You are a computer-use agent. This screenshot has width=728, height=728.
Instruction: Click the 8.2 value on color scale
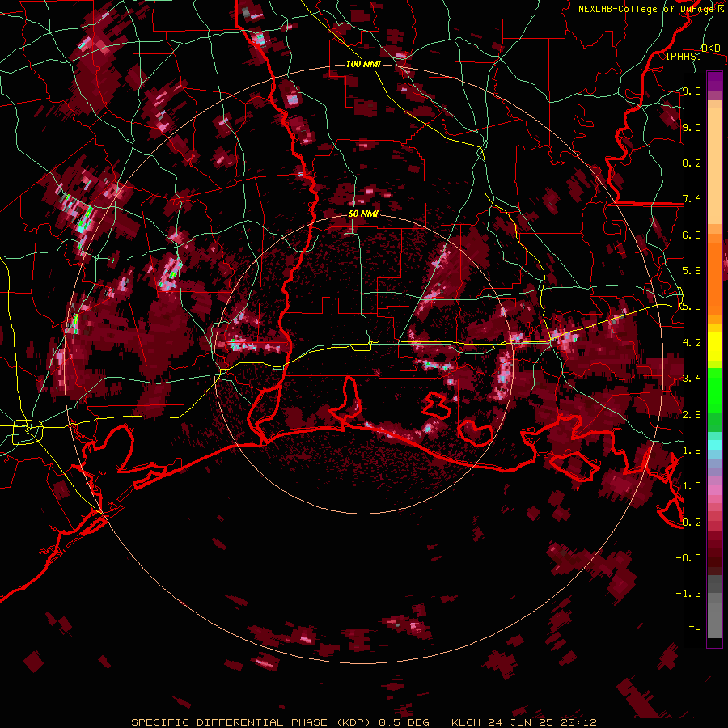[692, 163]
